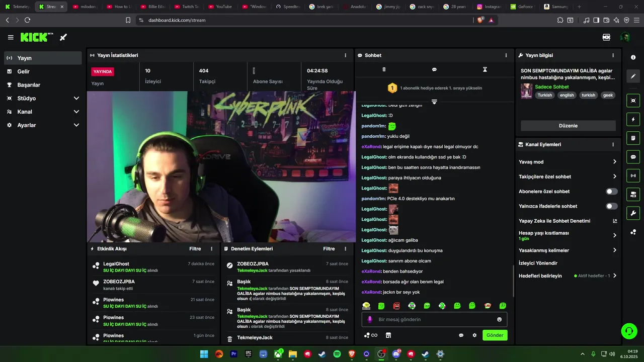The image size is (644, 362).
Task: Click the chat bubble icon in Sohbet toolbar
Action: coord(434,69)
